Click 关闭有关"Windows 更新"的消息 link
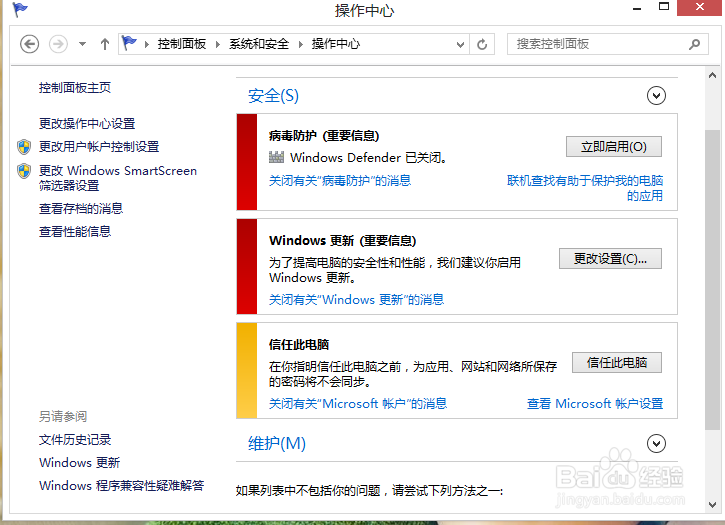This screenshot has width=725, height=525. click(x=356, y=300)
